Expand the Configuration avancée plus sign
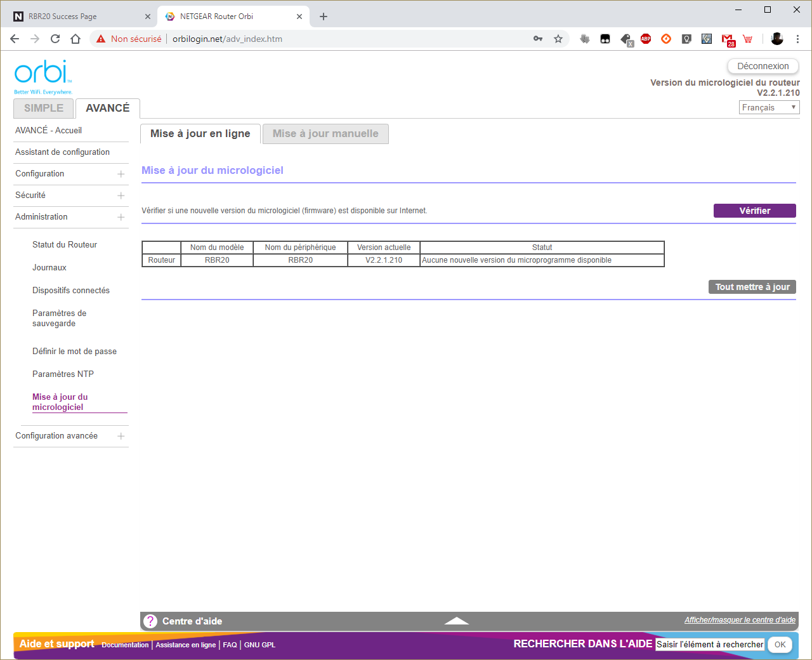812x660 pixels. 121,436
